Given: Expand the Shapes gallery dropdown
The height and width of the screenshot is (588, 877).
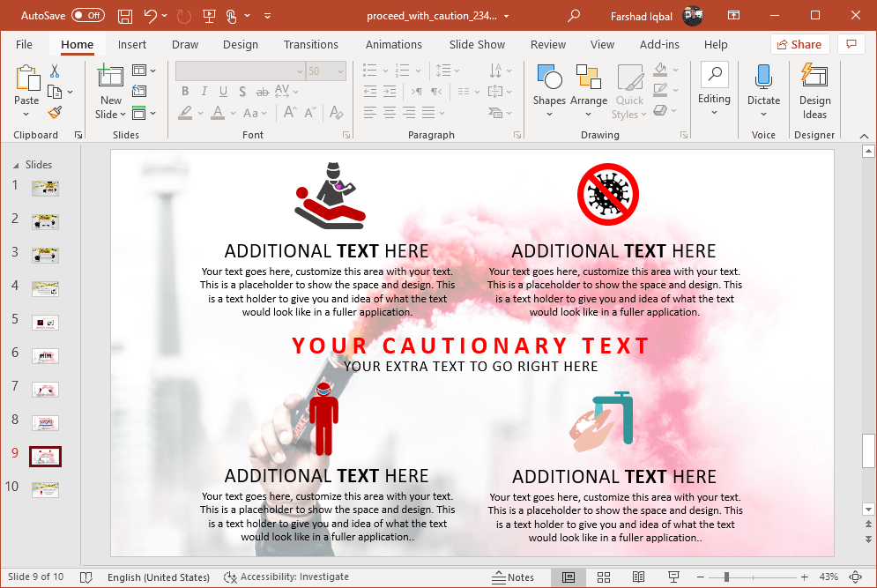Looking at the screenshot, I should coord(548,86).
